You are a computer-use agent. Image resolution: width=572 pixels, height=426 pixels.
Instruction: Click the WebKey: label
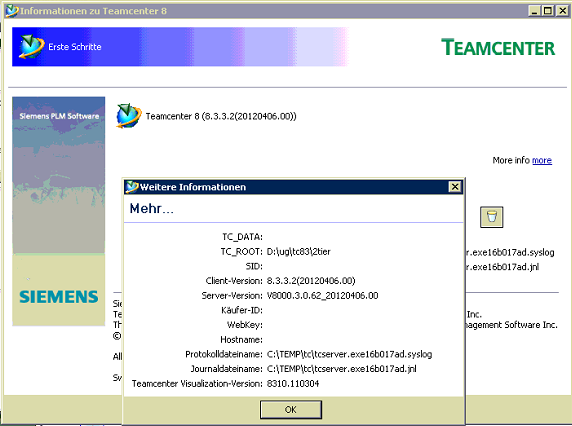(x=244, y=325)
